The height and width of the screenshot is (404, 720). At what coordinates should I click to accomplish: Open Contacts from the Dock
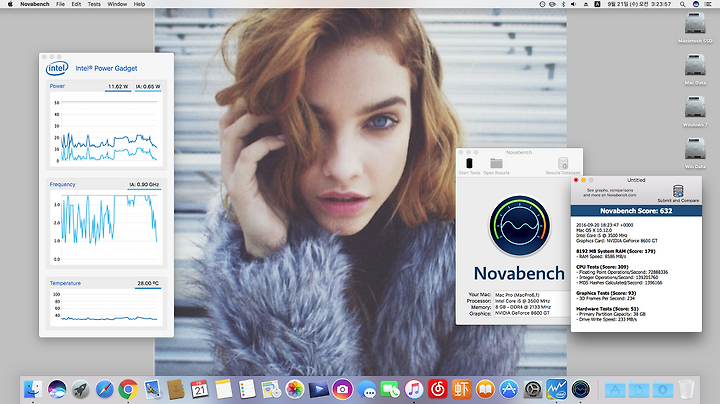coord(176,389)
